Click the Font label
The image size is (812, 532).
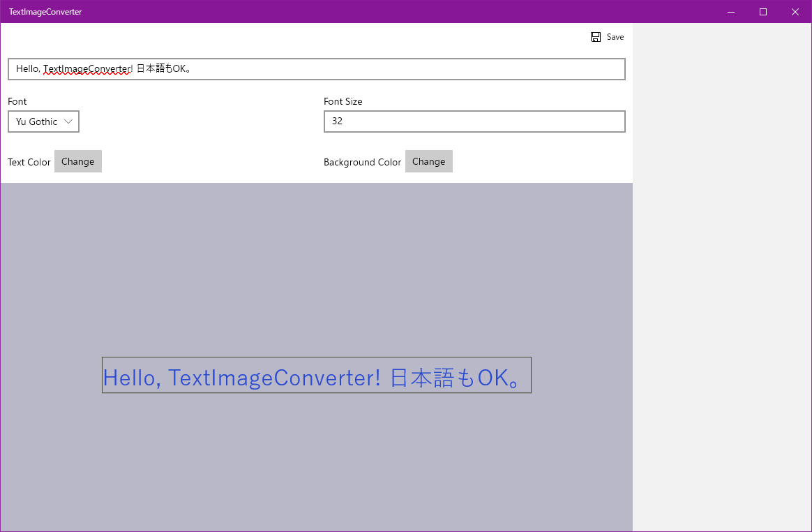17,101
